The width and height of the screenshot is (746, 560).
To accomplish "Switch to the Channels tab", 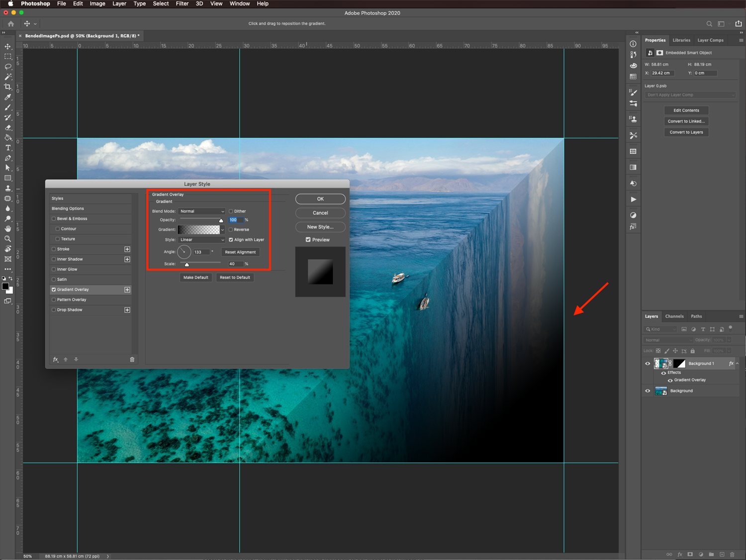I will point(674,316).
